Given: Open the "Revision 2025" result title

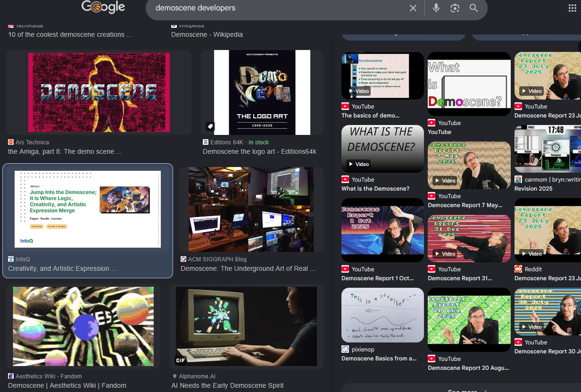Looking at the screenshot, I should point(533,189).
